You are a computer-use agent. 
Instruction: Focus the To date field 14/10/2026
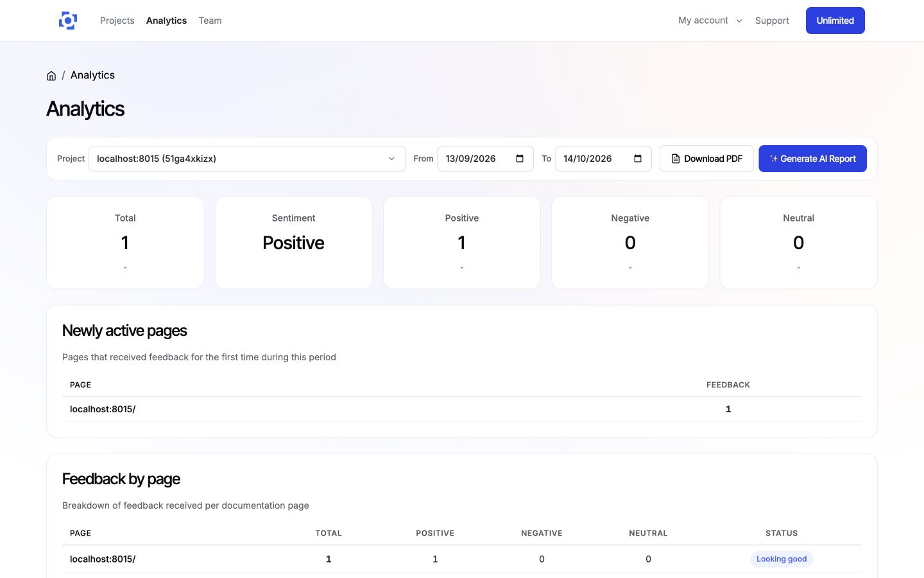point(603,159)
